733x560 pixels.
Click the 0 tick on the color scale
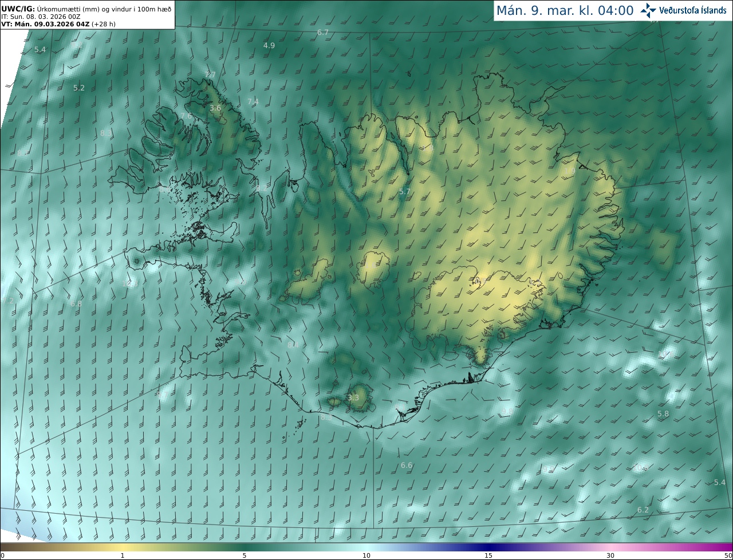(2, 555)
